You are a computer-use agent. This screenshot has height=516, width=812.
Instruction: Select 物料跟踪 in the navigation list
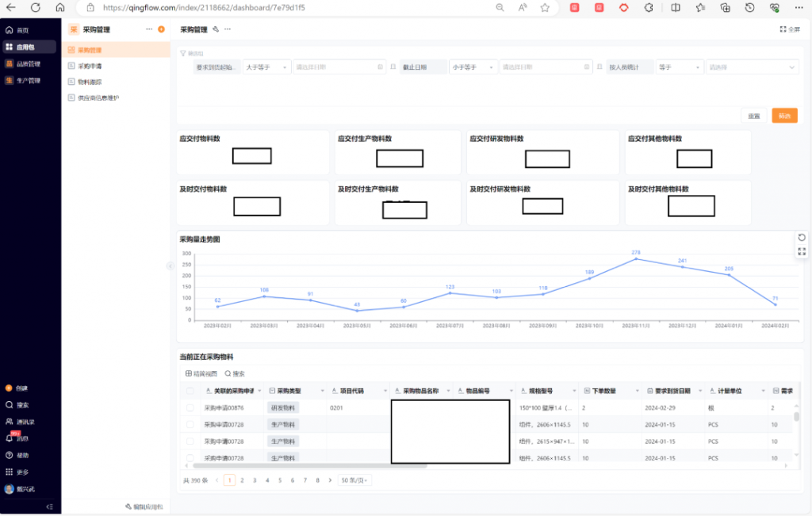[116, 82]
